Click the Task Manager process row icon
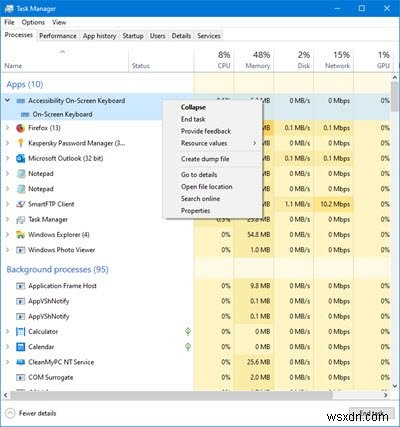This screenshot has height=427, width=400. tap(21, 220)
